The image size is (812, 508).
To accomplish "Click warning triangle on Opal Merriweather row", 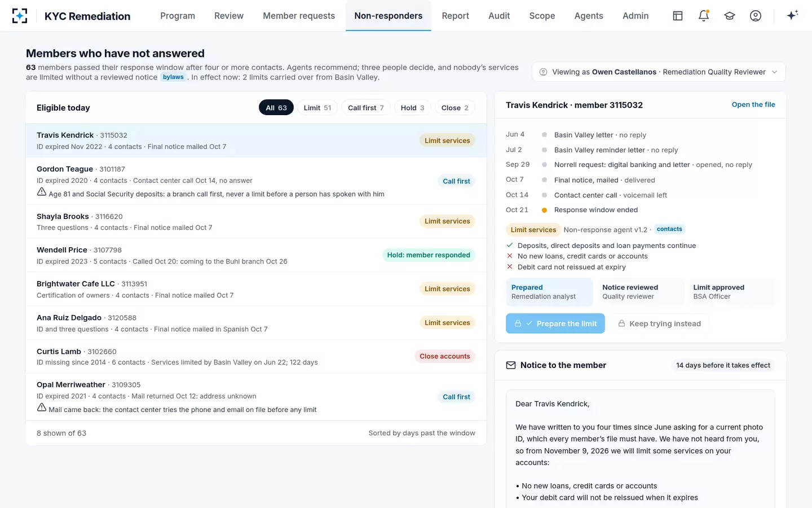I will click(x=42, y=408).
